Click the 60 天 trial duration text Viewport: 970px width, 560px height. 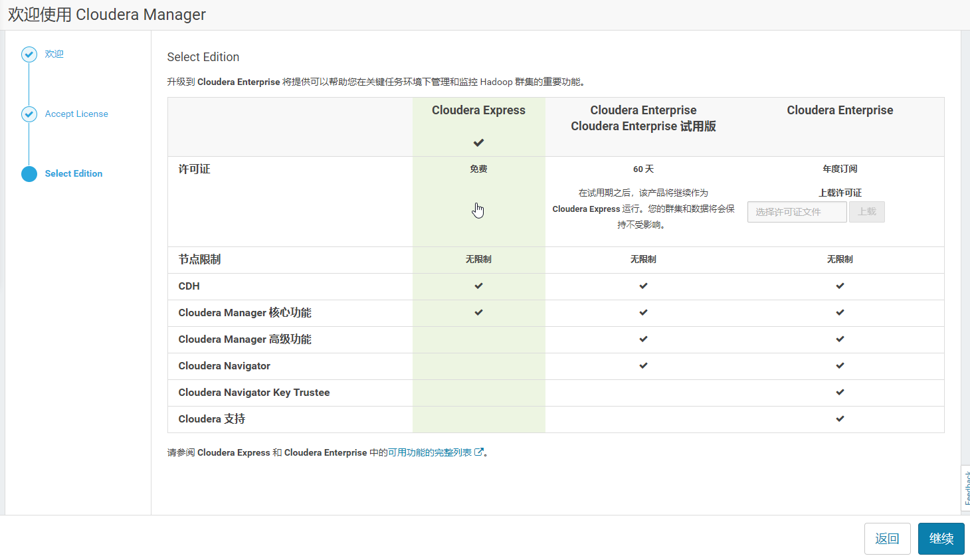643,169
